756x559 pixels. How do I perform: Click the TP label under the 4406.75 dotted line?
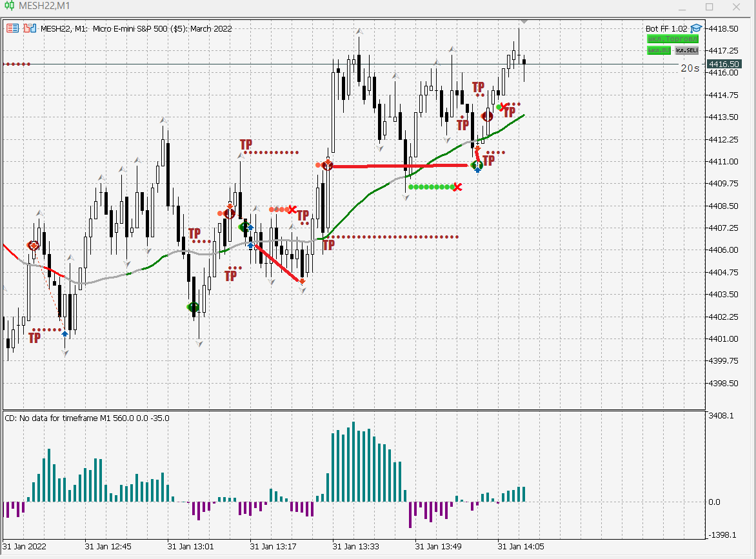point(329,245)
